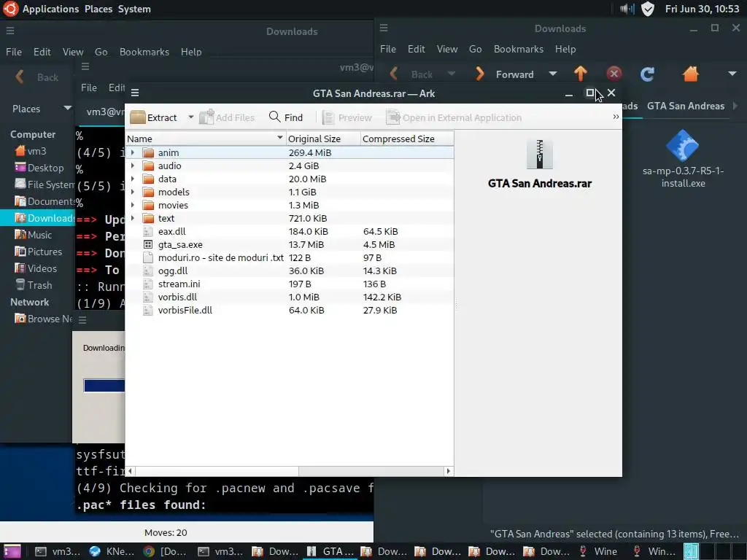Open Videos in Places sidebar
The image size is (747, 560).
pos(42,268)
